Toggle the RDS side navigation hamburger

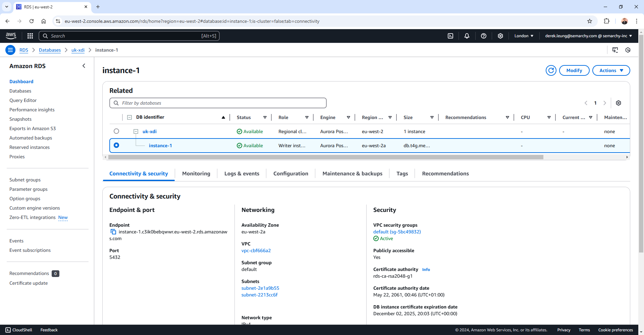pos(10,50)
